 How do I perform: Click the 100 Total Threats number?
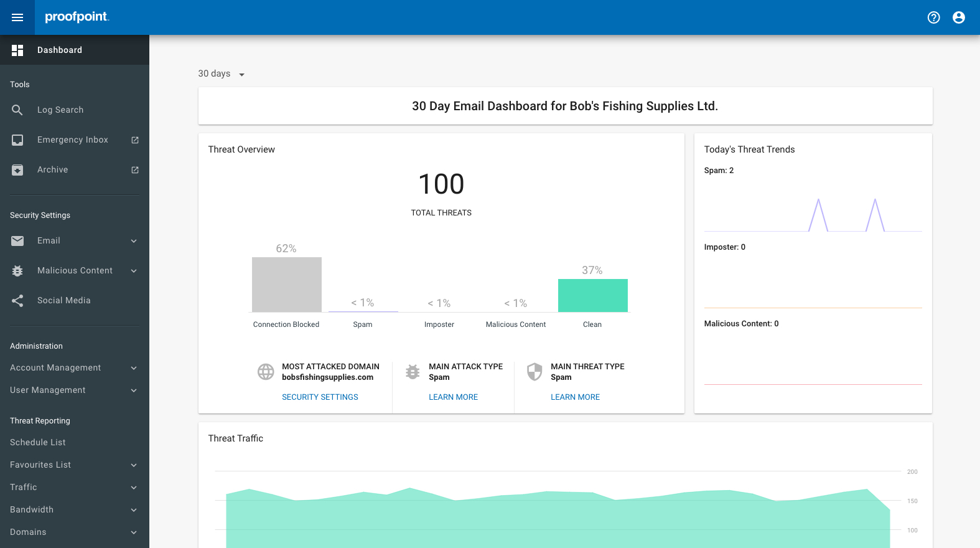coord(441,184)
